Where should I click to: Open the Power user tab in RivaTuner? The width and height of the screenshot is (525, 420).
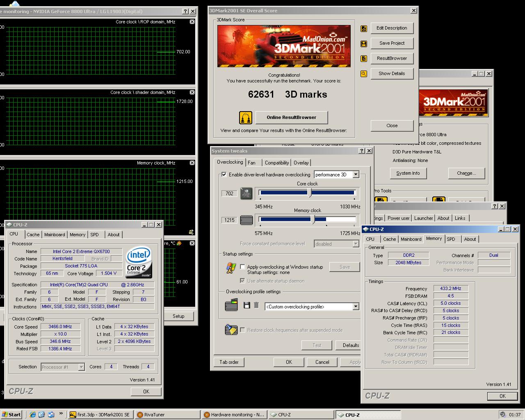(x=398, y=218)
